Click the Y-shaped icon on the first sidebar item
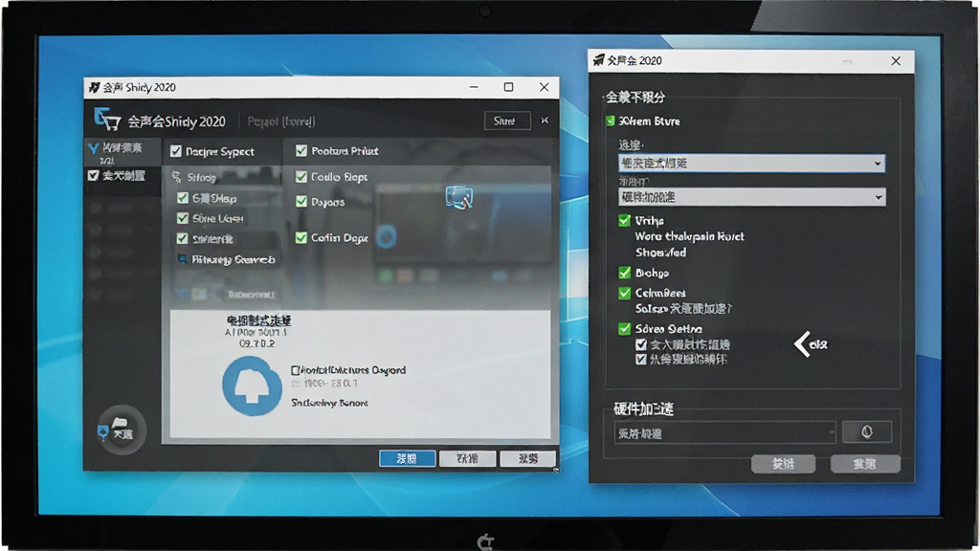 click(93, 148)
